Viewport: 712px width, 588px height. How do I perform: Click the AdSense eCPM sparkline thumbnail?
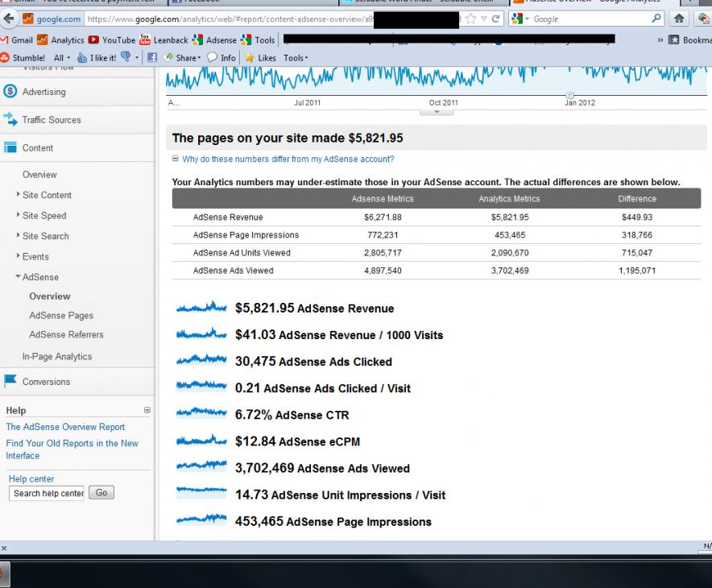[201, 440]
